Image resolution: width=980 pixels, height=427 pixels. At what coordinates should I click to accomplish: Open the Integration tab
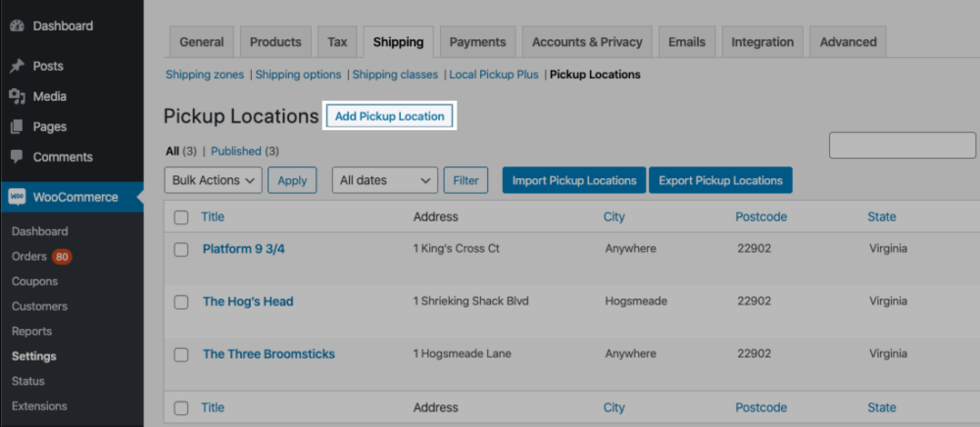(x=762, y=42)
